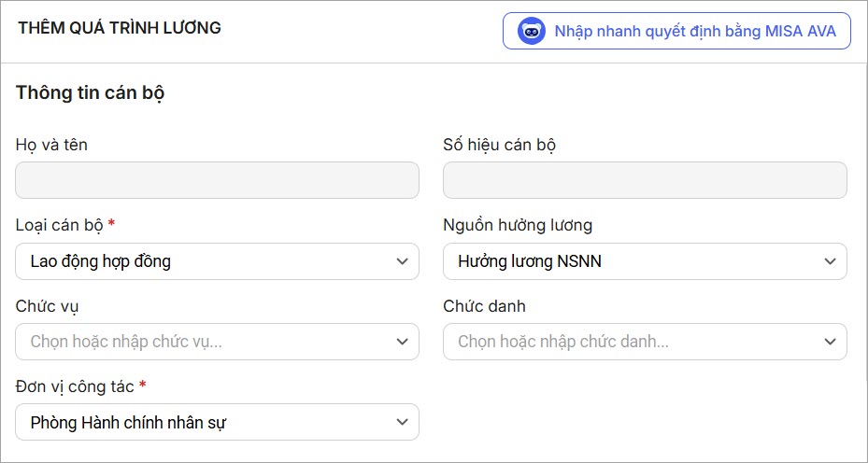Click the MISA AVA robot icon
Image resolution: width=868 pixels, height=463 pixels.
point(532,31)
